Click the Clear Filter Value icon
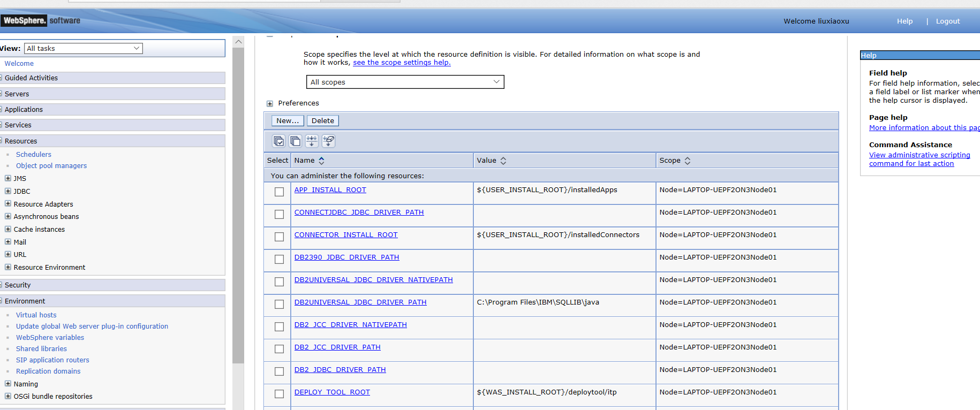This screenshot has height=410, width=980. tap(328, 141)
